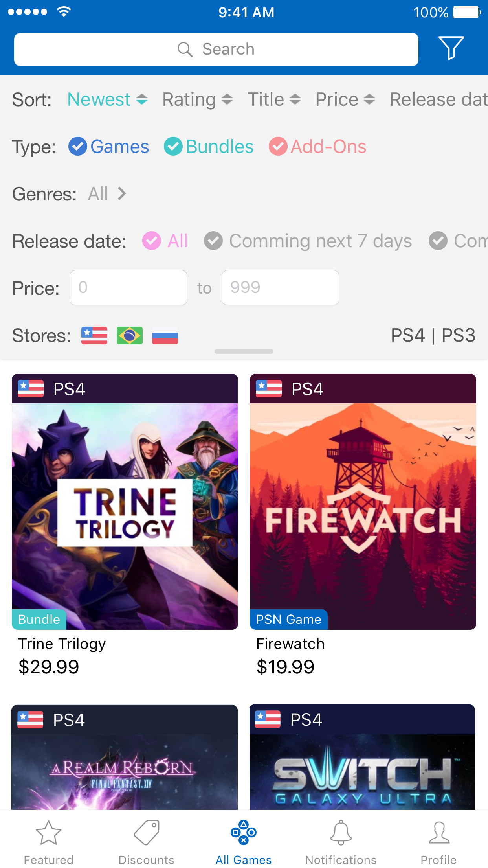Select the Russia store flag
Screen dimensions: 488x868
(x=165, y=336)
